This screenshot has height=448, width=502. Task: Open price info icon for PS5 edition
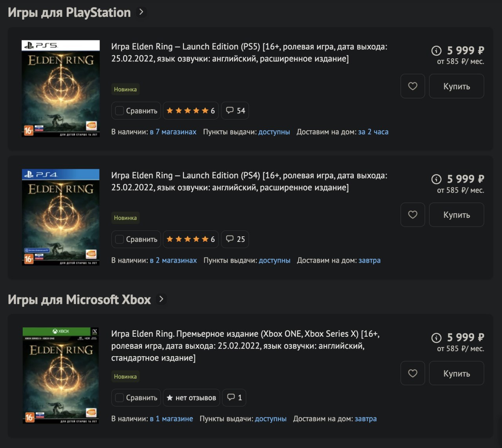(436, 51)
